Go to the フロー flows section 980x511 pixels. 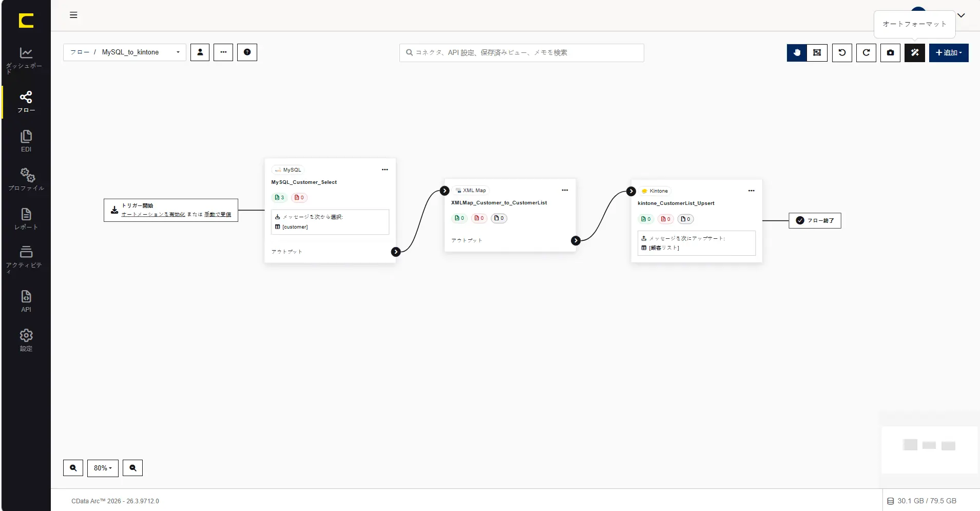26,102
